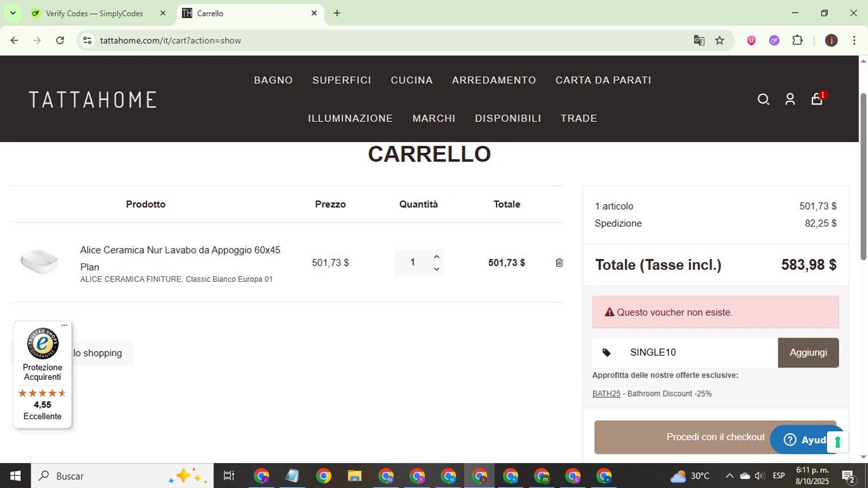This screenshot has height=488, width=868.
Task: Go back to the previous page
Action: 14,41
